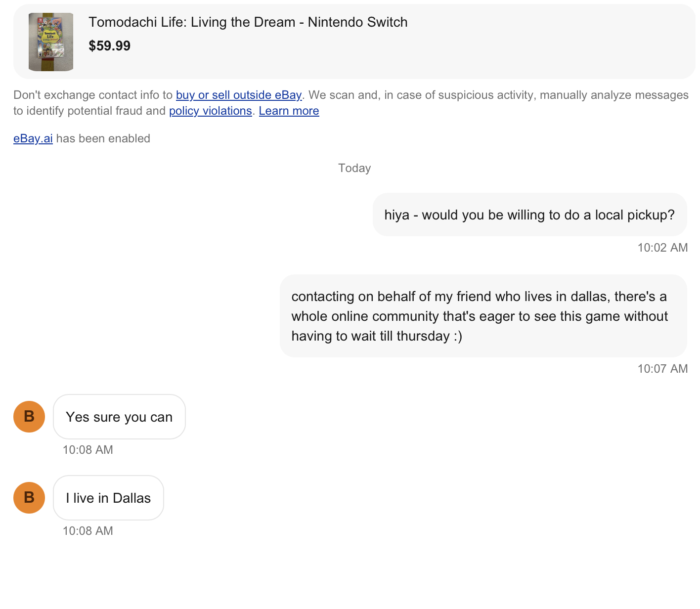Click the $59.99 item price

(x=110, y=46)
